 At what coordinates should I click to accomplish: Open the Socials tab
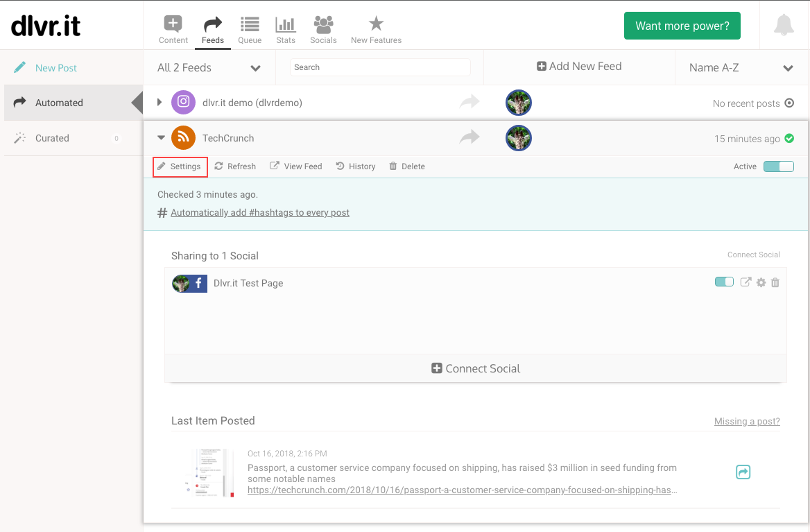323,30
